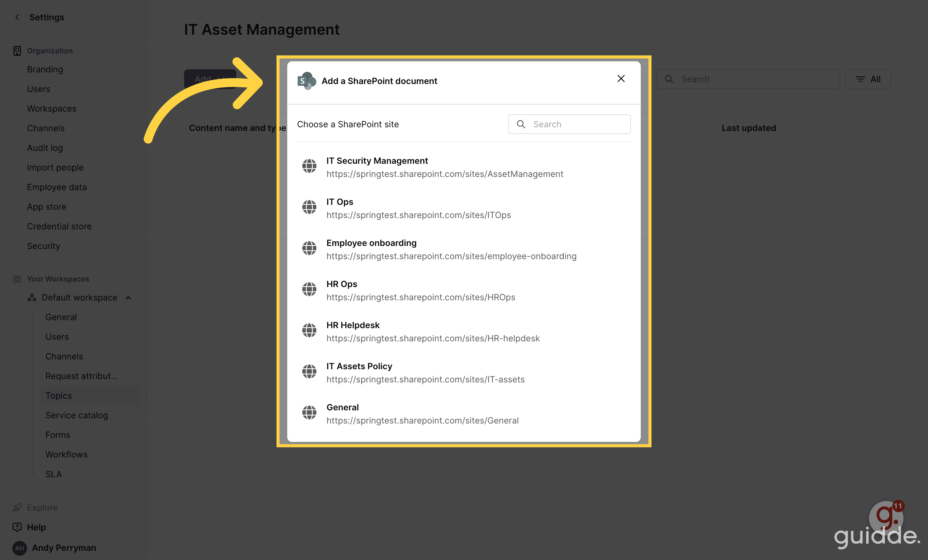Open organization Users page
Screen dimensions: 928x560
[39, 89]
